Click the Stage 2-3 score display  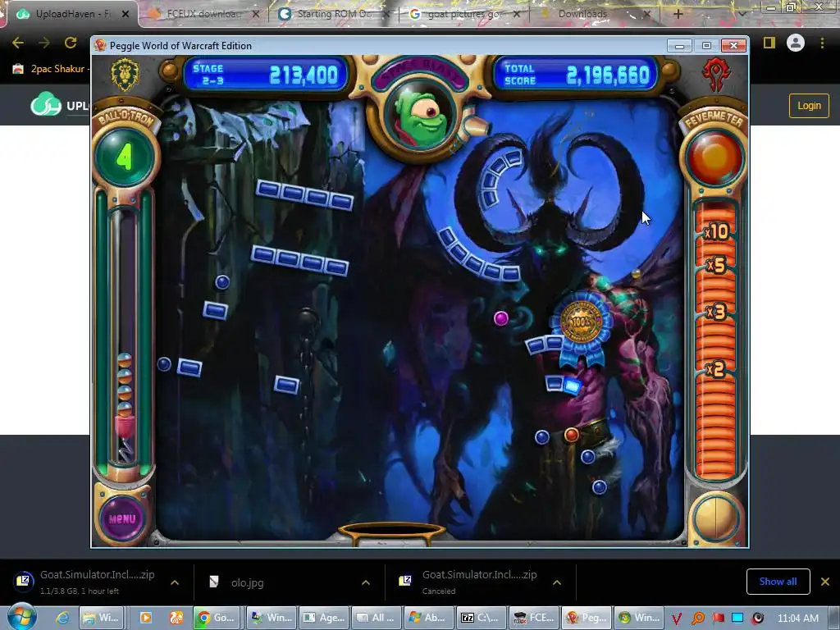tap(266, 75)
